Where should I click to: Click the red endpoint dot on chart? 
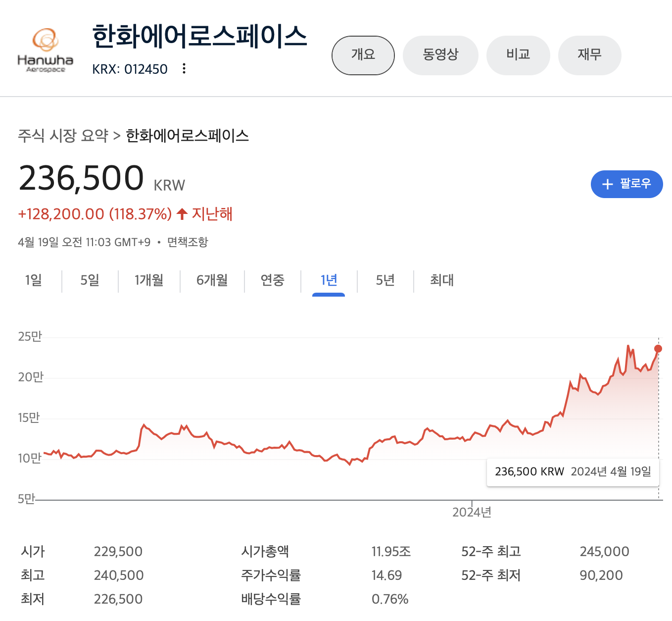click(x=658, y=349)
